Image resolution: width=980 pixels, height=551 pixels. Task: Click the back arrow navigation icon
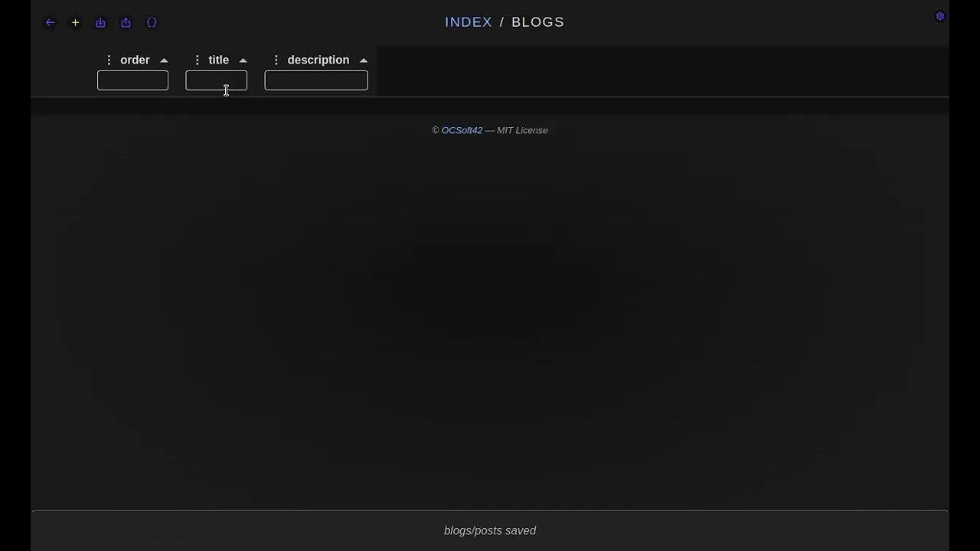pyautogui.click(x=50, y=22)
